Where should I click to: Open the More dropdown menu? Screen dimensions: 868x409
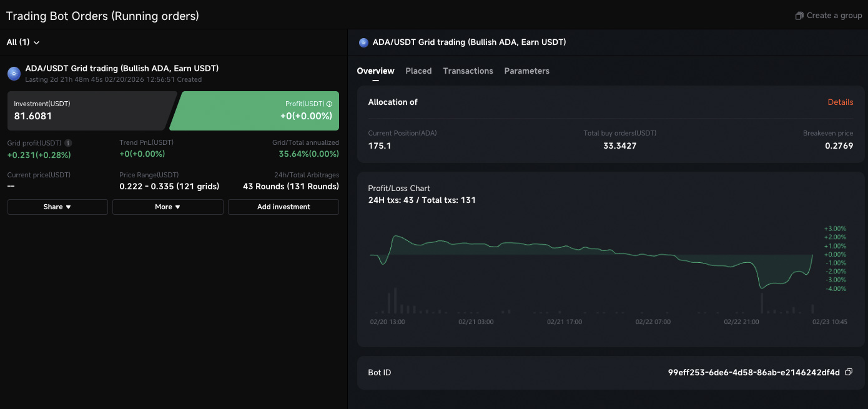click(x=167, y=207)
